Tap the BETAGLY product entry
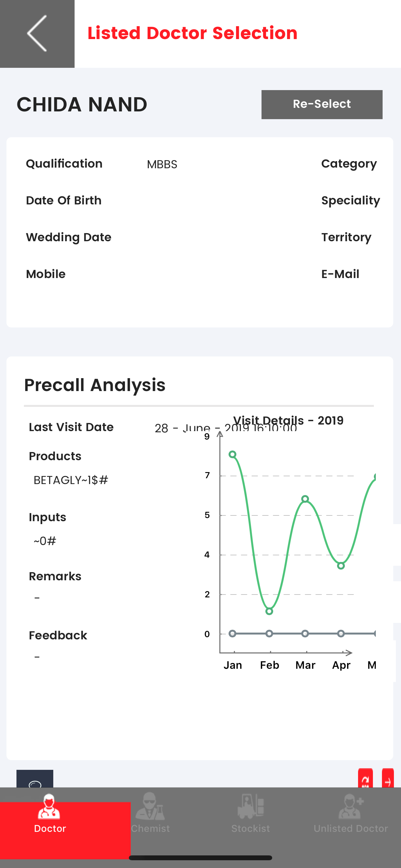The image size is (401, 868). coord(71,480)
